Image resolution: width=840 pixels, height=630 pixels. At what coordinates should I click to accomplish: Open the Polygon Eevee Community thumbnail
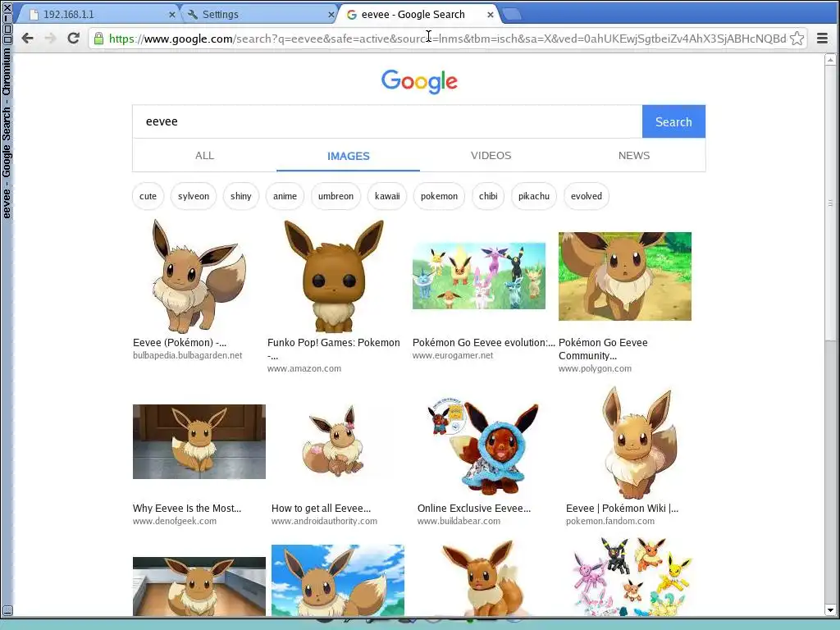(x=624, y=276)
